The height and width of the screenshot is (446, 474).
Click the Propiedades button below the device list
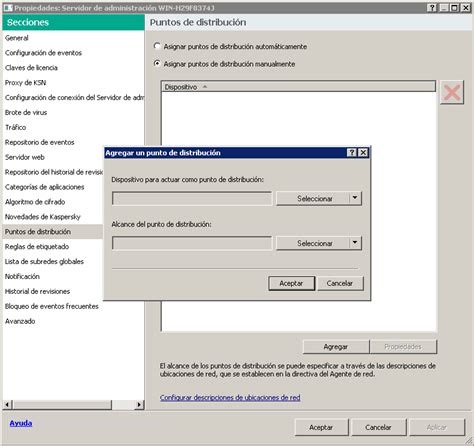point(403,347)
